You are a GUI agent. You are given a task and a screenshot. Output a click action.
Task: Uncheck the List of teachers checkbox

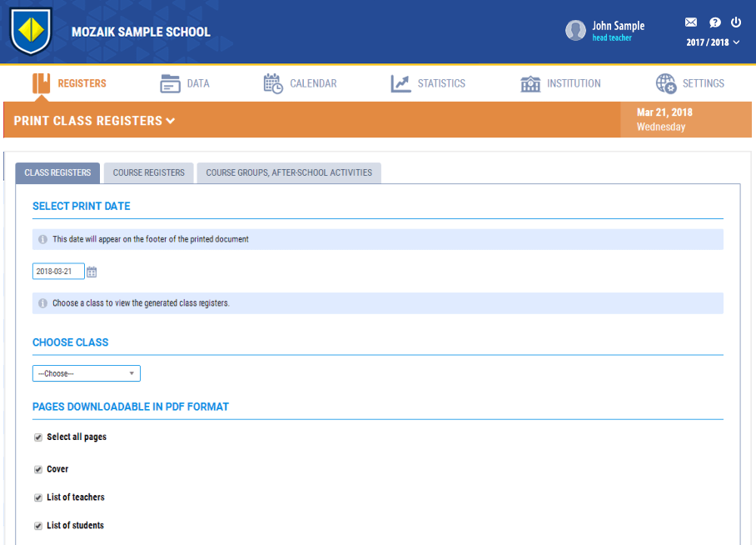pyautogui.click(x=38, y=498)
